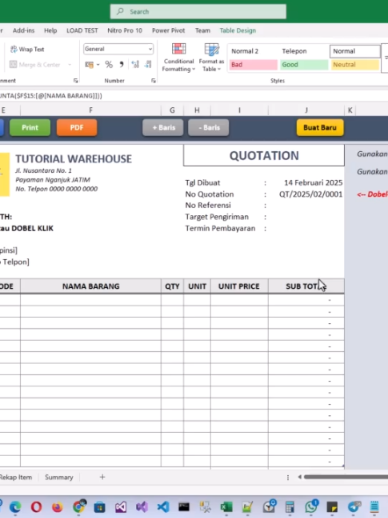This screenshot has height=518, width=388.
Task: Click the Termin Pembayaran label
Action: point(220,228)
